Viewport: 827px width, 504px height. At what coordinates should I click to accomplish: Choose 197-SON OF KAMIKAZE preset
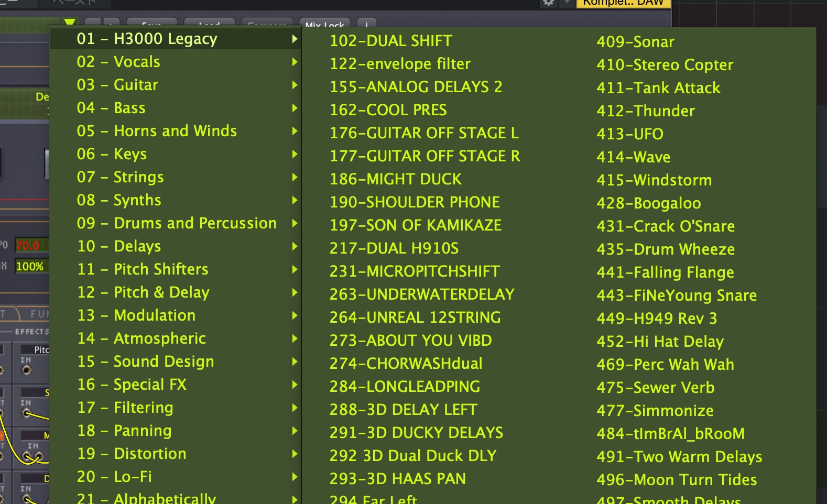tap(415, 225)
